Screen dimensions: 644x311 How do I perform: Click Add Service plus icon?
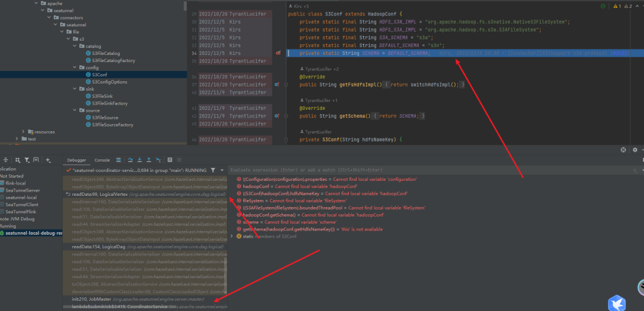(x=48, y=159)
